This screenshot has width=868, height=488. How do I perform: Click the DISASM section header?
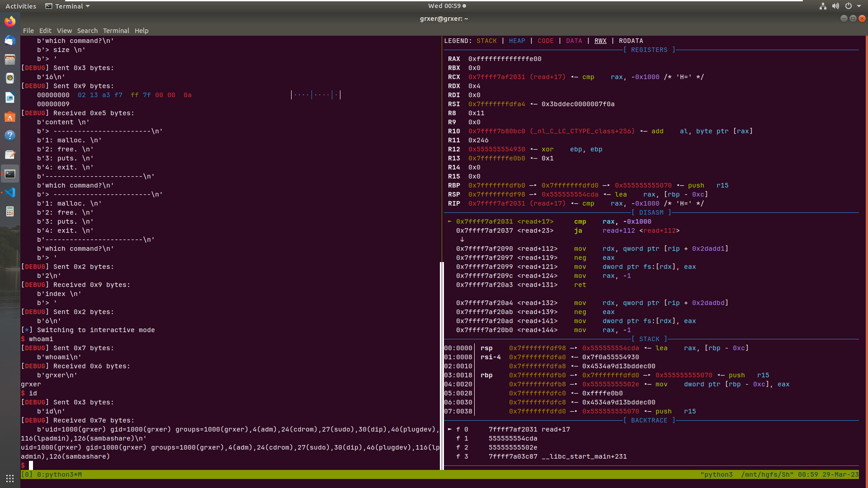tap(651, 212)
